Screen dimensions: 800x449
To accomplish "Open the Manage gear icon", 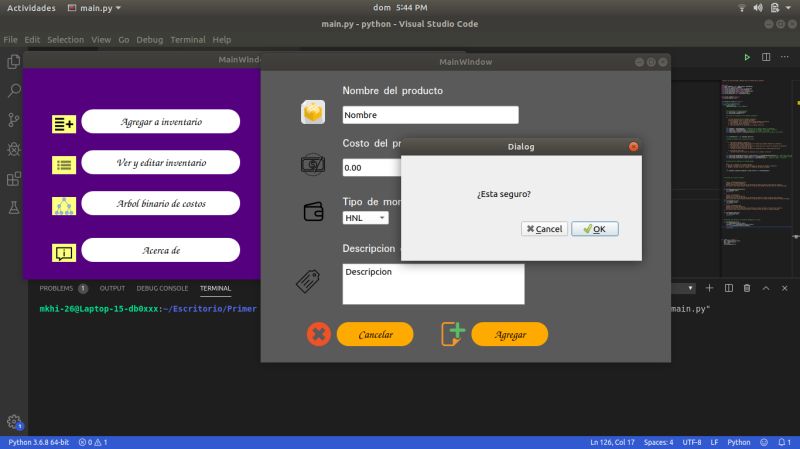I will [x=14, y=422].
